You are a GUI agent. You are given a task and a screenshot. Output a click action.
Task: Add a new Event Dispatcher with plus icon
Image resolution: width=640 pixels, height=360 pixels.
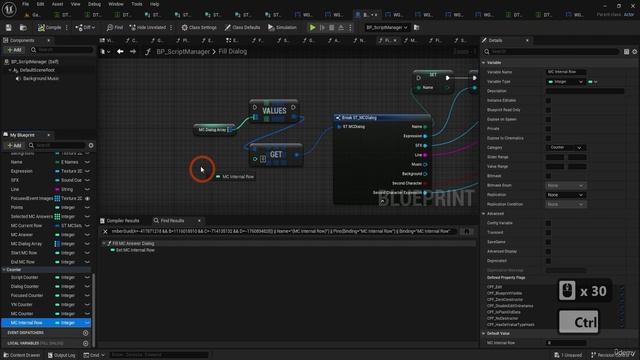click(x=86, y=333)
